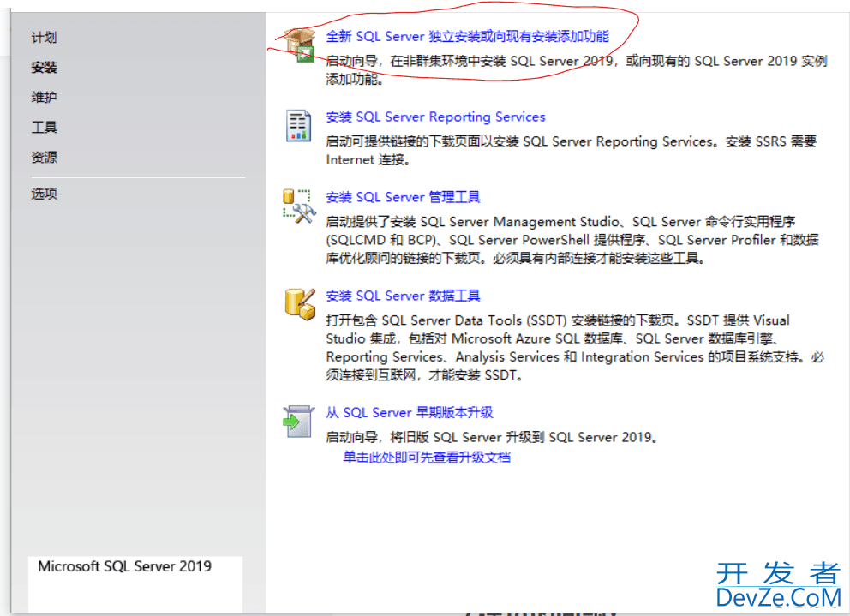Click description starting 启动提供了安装 SQL Server Management Studio

pyautogui.click(x=572, y=240)
